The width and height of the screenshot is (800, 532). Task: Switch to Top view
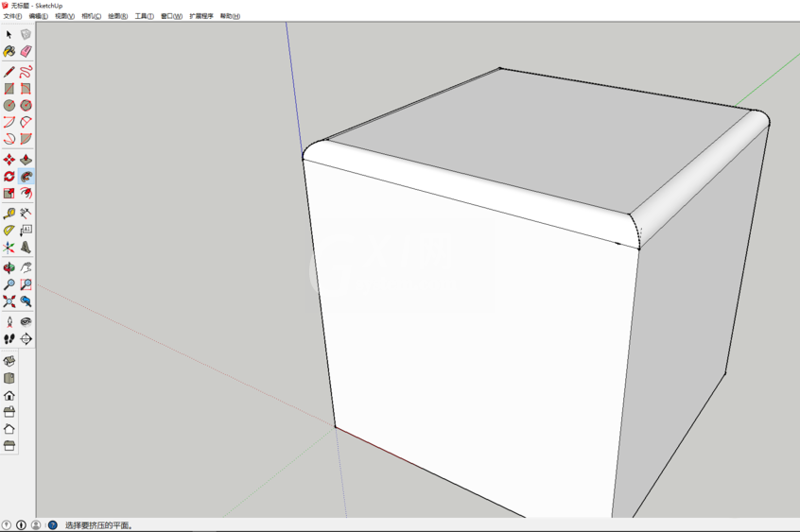9,378
